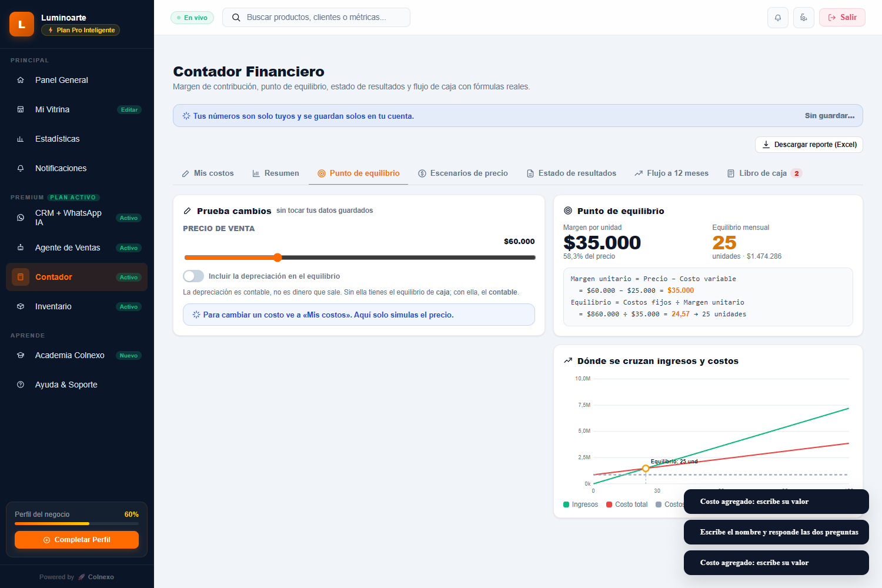This screenshot has width=882, height=588.
Task: Click the '25' equilibrio mensual value
Action: pyautogui.click(x=724, y=242)
